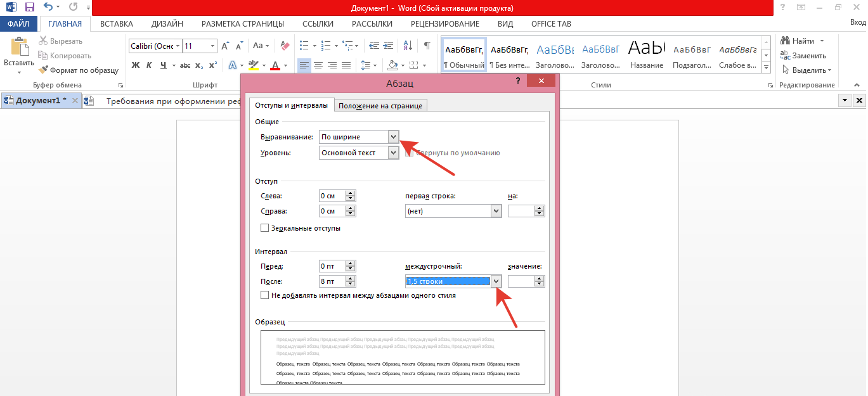The width and height of the screenshot is (868, 396).
Task: Check 'Не добавлять интервал между абзацами одного стиля'
Action: click(x=265, y=295)
